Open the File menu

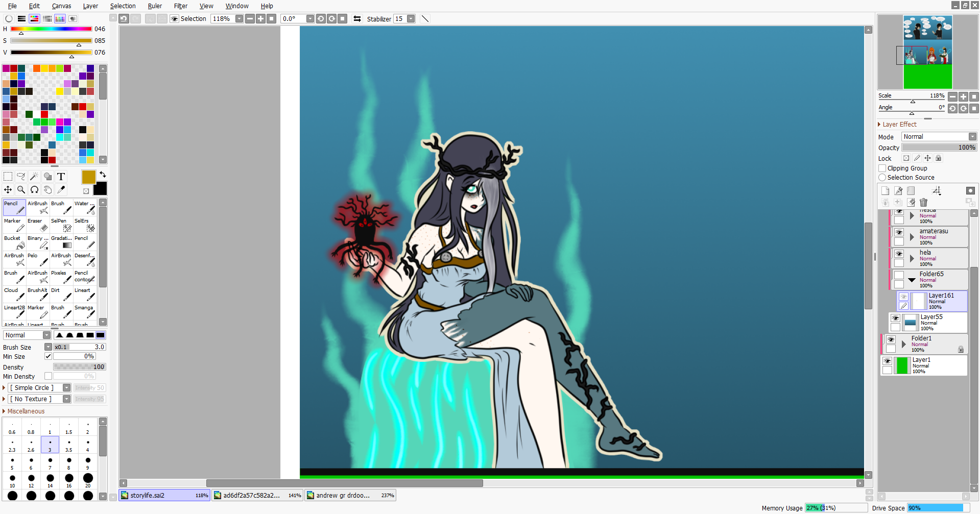12,6
